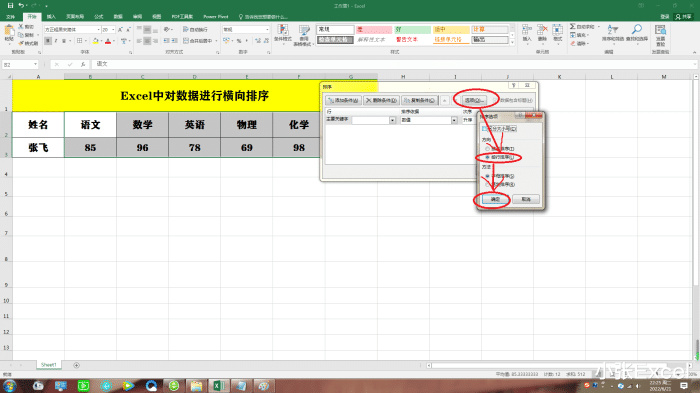700x393 pixels.
Task: Select the Sheet1 worksheet tab
Action: click(x=49, y=365)
